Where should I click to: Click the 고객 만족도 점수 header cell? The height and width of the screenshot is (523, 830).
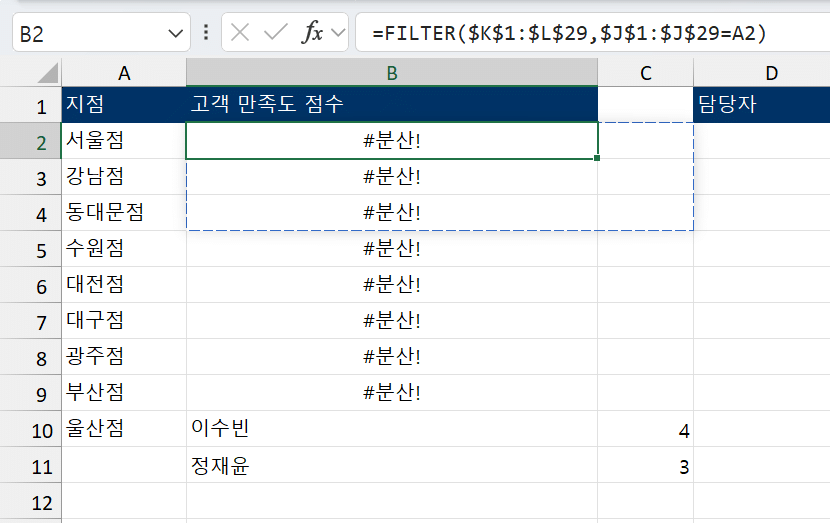point(392,104)
